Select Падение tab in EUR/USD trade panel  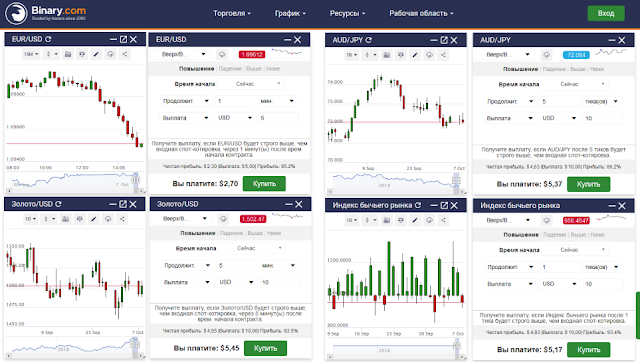pos(230,69)
